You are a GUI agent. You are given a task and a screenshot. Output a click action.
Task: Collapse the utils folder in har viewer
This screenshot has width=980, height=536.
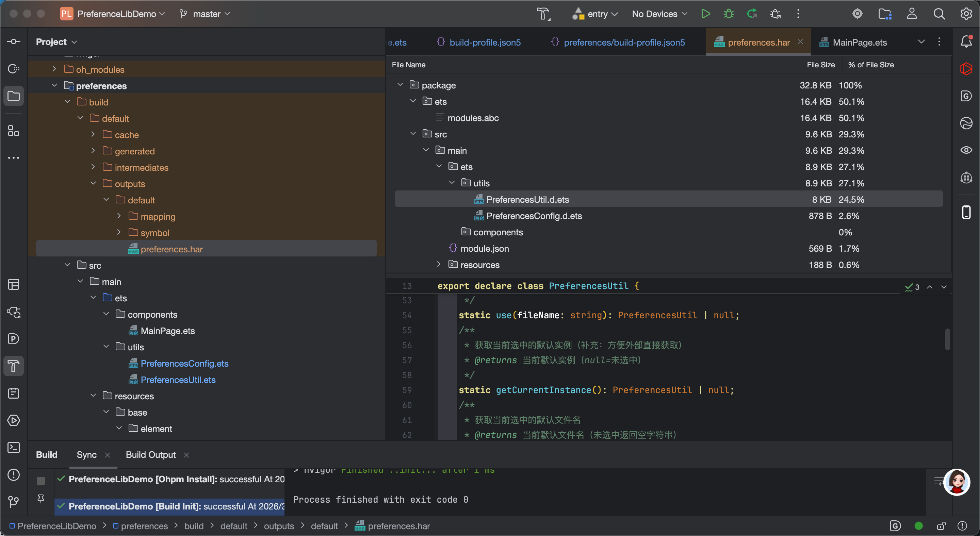pyautogui.click(x=452, y=183)
